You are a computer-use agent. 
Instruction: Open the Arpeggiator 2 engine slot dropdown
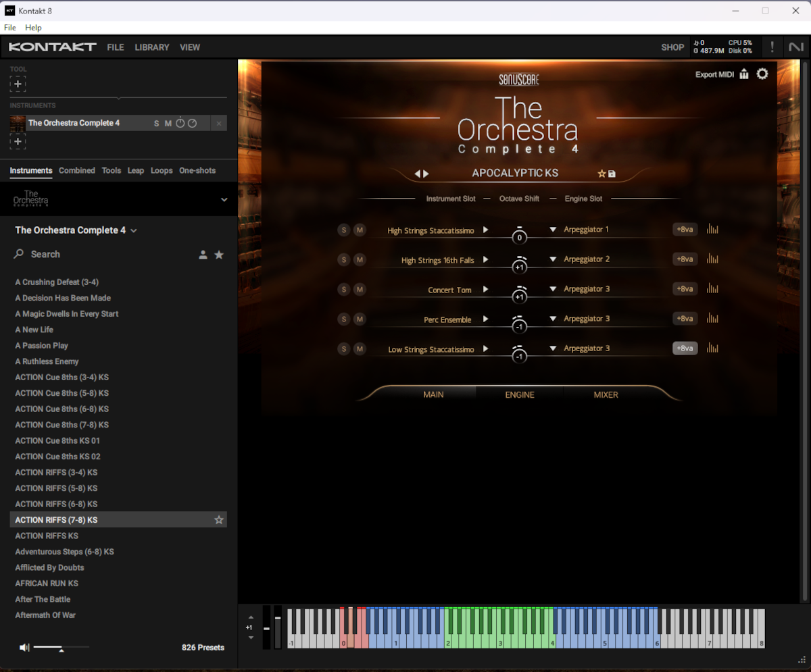click(x=553, y=259)
